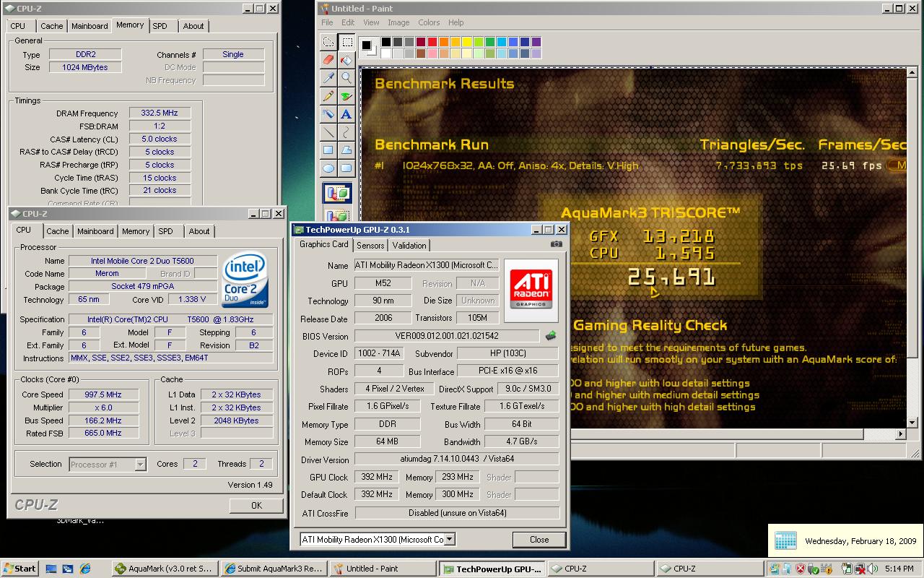
Task: Pick the yellow color swatch in the Paint palette
Action: (x=466, y=42)
